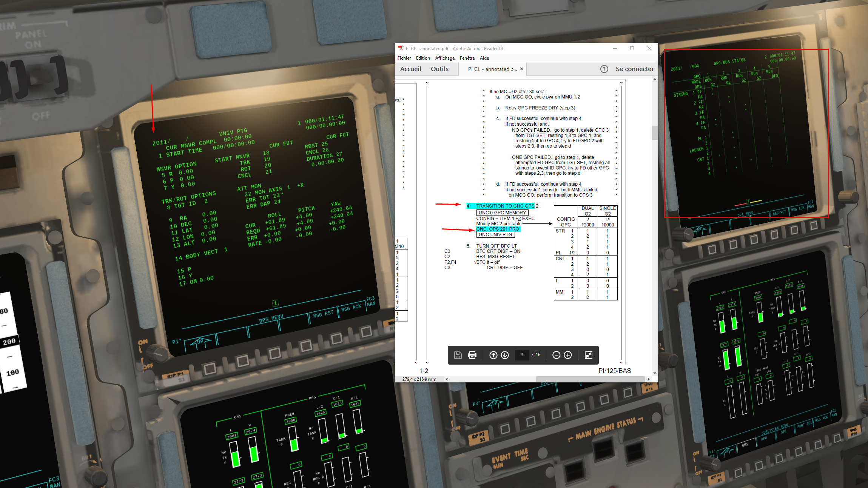This screenshot has height=488, width=868.
Task: Go to the next PDF page arrow
Action: [505, 355]
